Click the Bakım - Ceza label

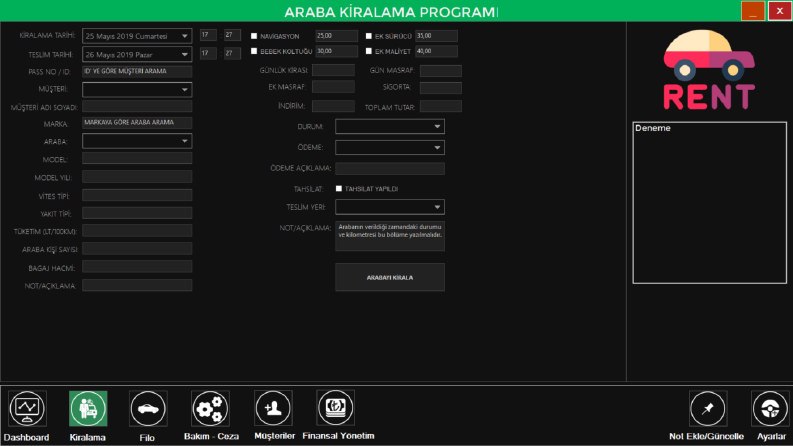[211, 436]
